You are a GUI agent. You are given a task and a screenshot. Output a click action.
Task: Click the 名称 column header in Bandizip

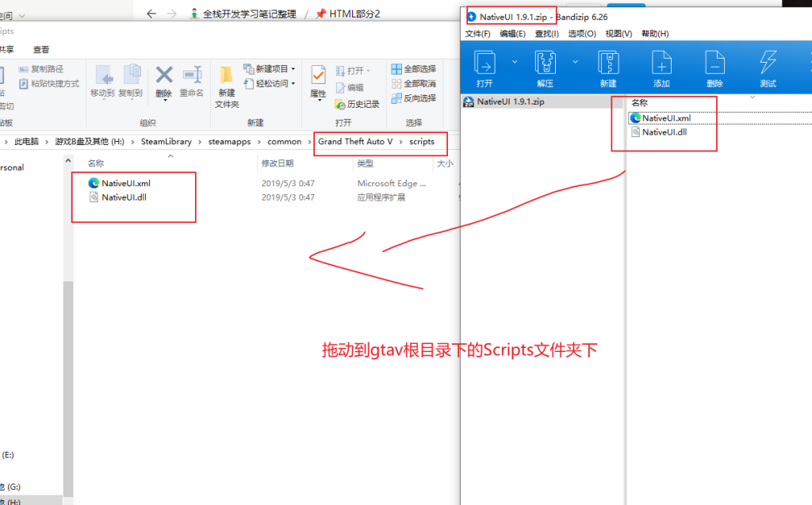coord(640,102)
